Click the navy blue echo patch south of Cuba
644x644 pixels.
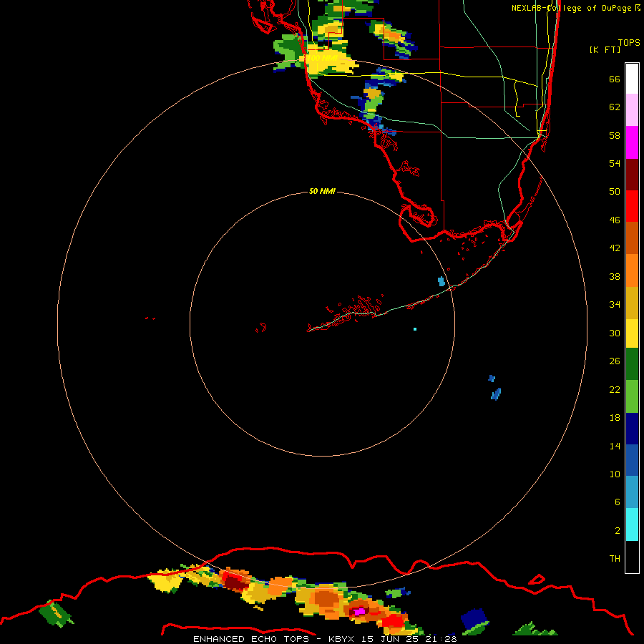click(x=475, y=618)
